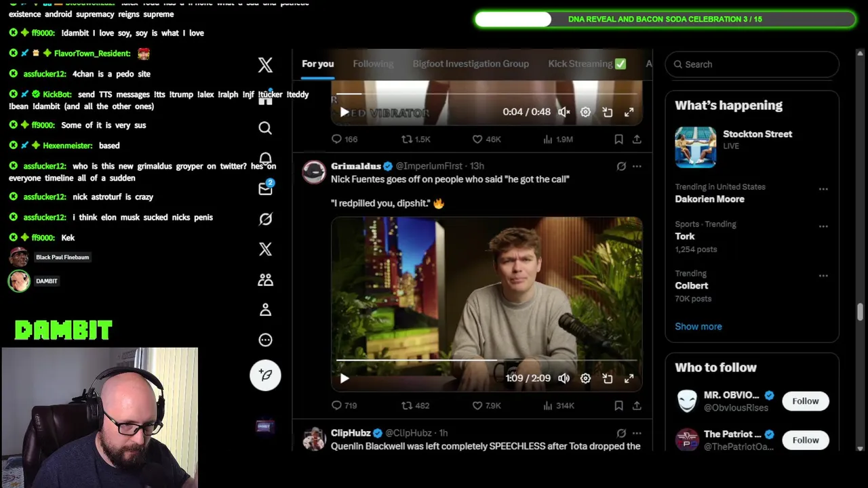Open more options on Grimaldus post
The image size is (868, 488).
pos(637,166)
